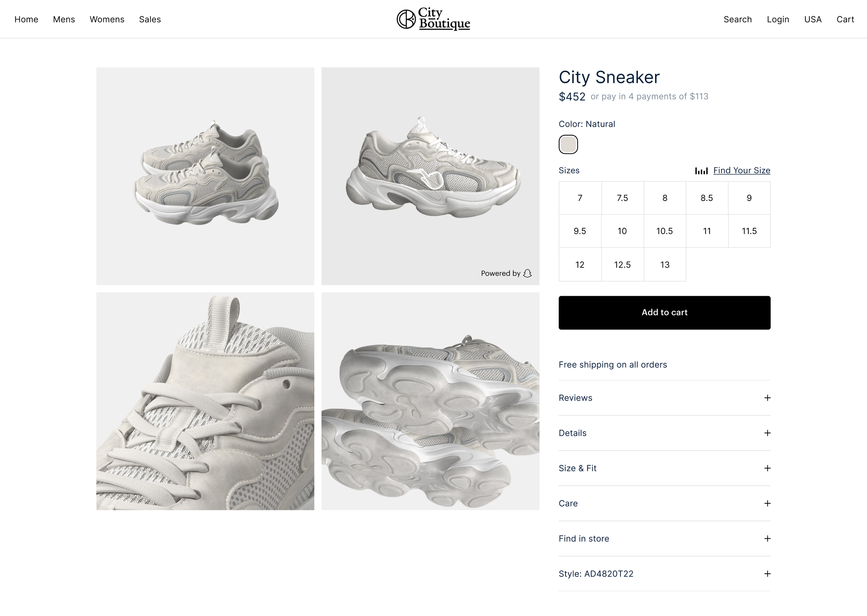
Task: Select the Natural color swatch
Action: [x=568, y=144]
